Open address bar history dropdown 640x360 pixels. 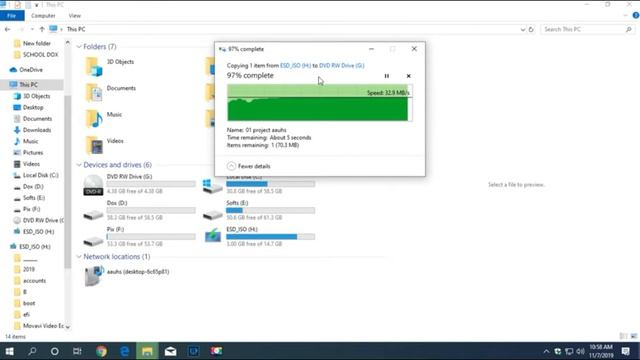[522, 29]
